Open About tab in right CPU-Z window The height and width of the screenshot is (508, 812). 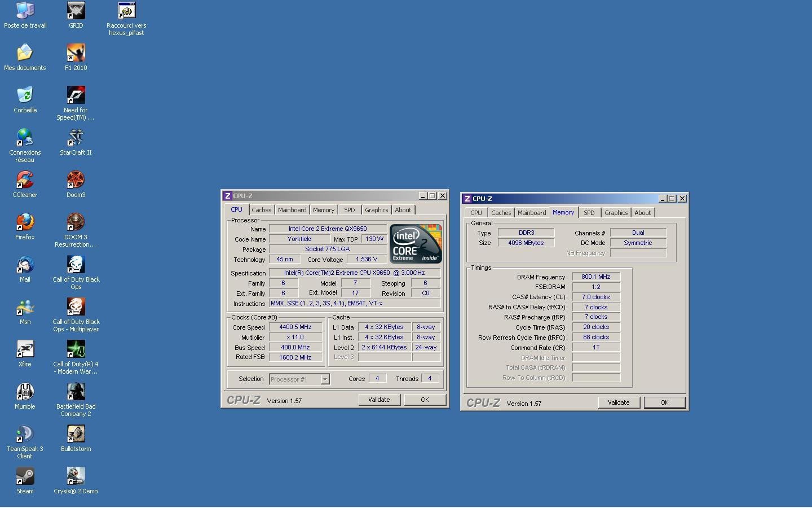(x=642, y=213)
